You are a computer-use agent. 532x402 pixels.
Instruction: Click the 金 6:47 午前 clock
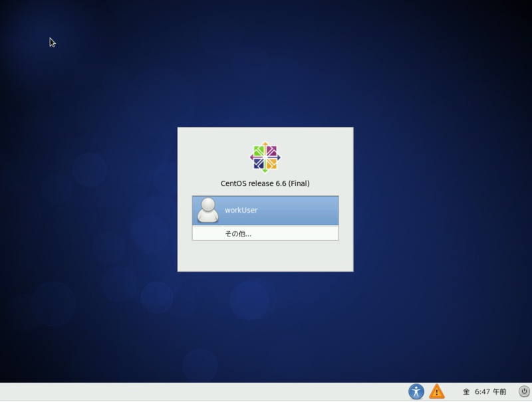tap(485, 392)
